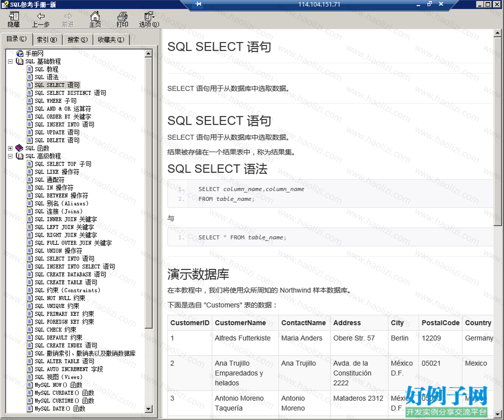Click the 隐藏 (Hide) toolbar icon
Viewport: 504px width, 420px height.
(x=14, y=19)
